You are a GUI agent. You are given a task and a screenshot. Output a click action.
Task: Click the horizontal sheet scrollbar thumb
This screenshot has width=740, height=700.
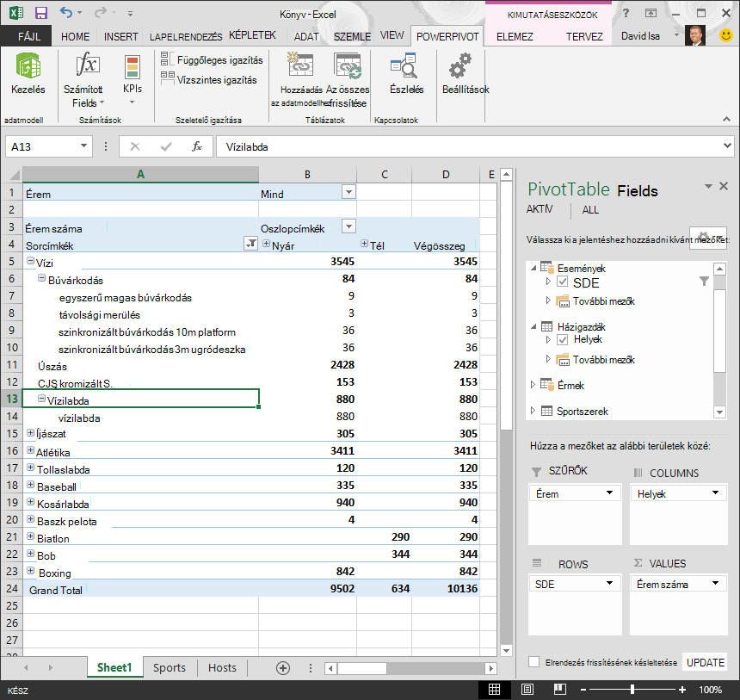361,668
